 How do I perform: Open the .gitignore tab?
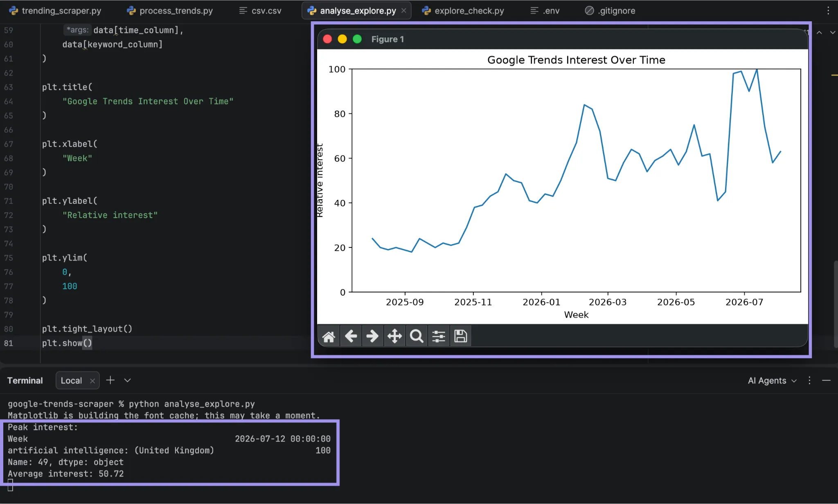[x=610, y=11]
